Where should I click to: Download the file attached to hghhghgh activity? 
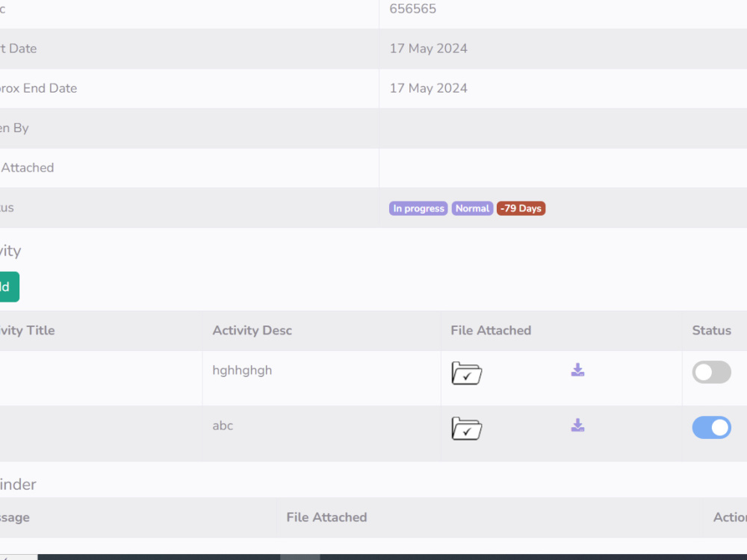[x=577, y=370]
